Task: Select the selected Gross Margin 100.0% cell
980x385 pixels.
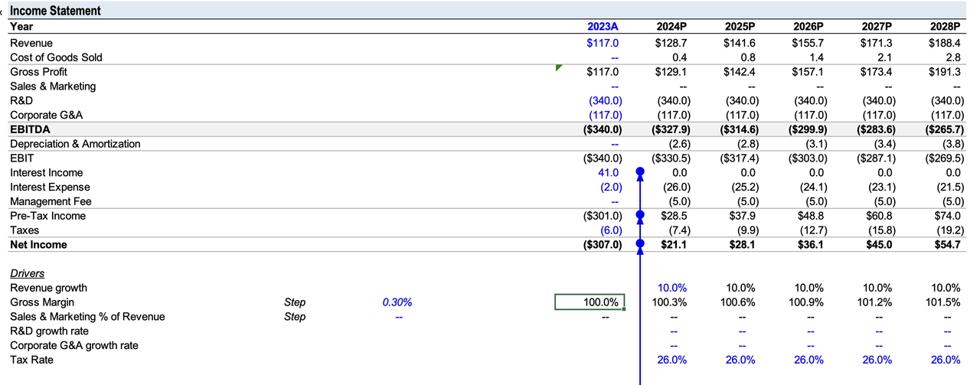Action: pos(590,302)
